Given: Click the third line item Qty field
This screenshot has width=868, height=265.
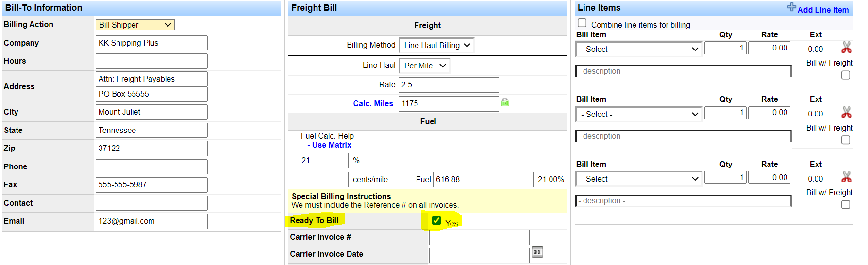Looking at the screenshot, I should click(x=725, y=178).
